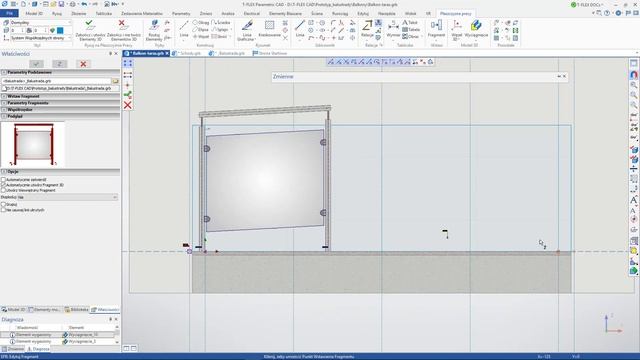Image resolution: width=640 pixels, height=360 pixels.
Task: Select the Linia Graficzna drawing tool
Action: (247, 31)
